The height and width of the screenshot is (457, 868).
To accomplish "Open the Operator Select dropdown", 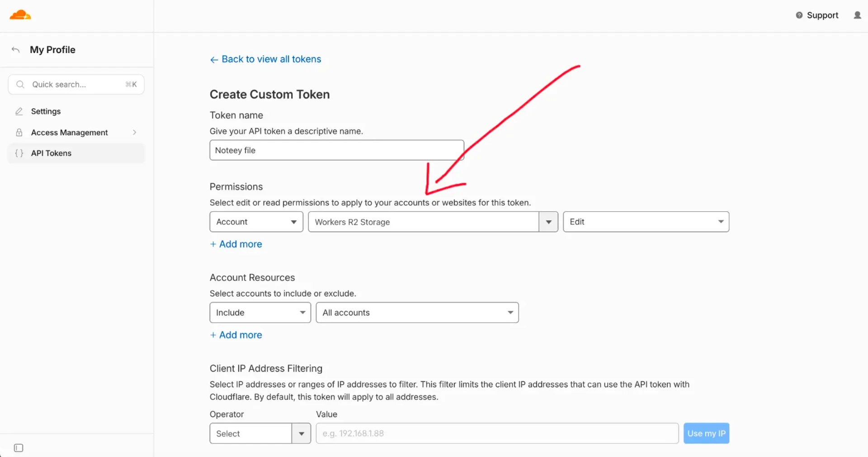I will (x=260, y=433).
